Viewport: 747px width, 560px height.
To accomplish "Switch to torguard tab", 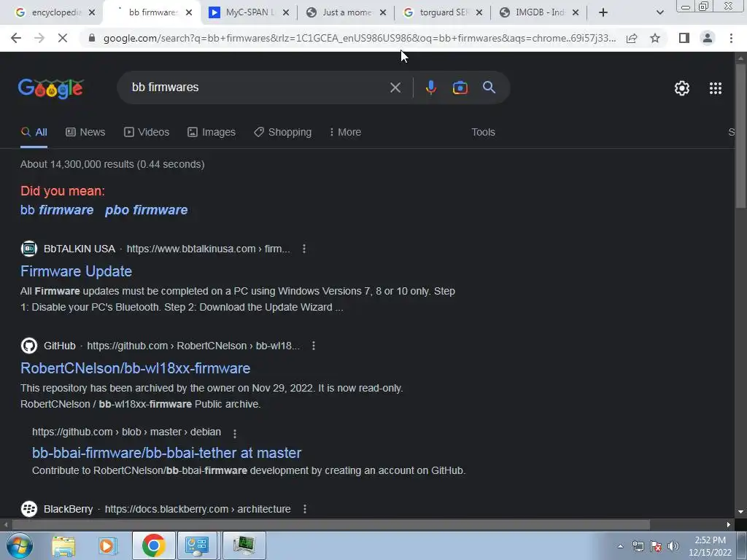I will tap(442, 12).
